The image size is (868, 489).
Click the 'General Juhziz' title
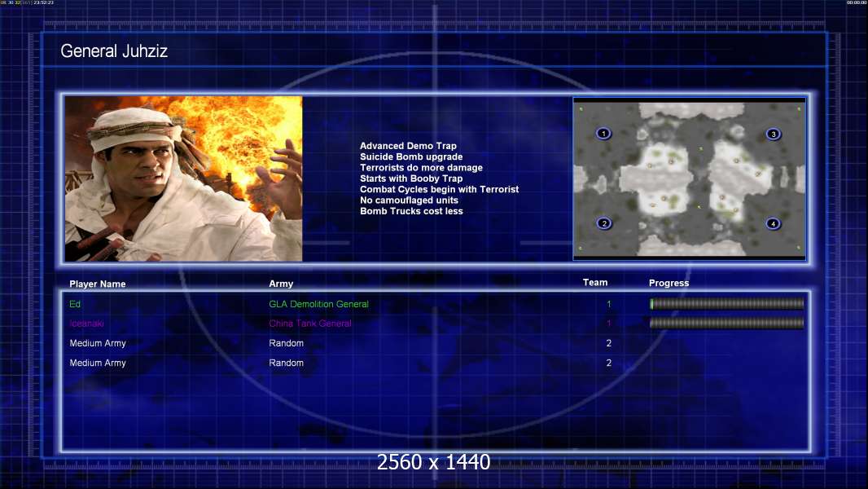tap(114, 51)
